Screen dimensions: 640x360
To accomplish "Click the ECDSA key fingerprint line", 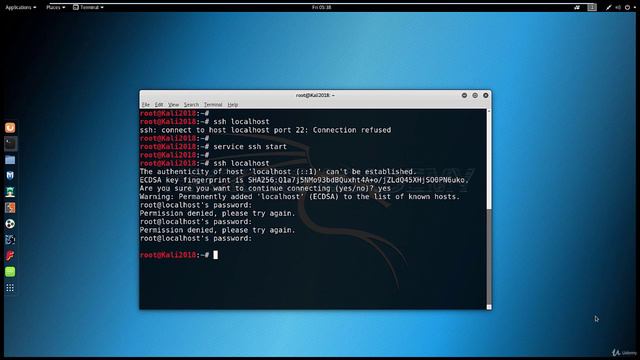I will pyautogui.click(x=304, y=180).
